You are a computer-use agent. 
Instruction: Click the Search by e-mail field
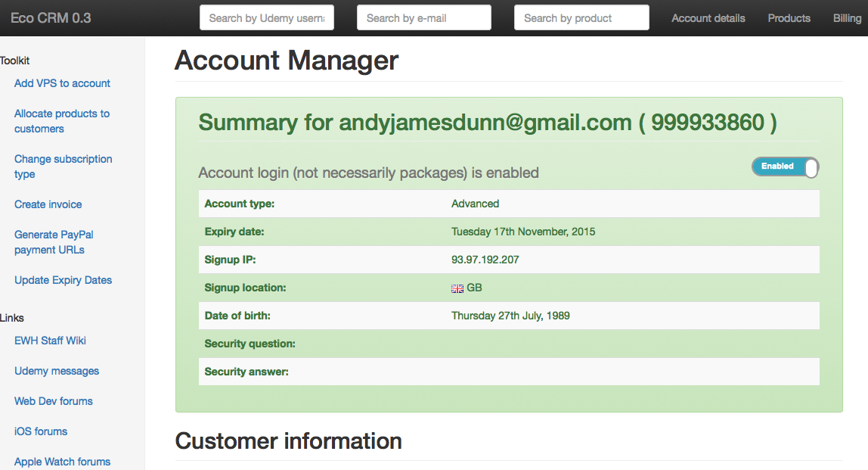coord(423,18)
